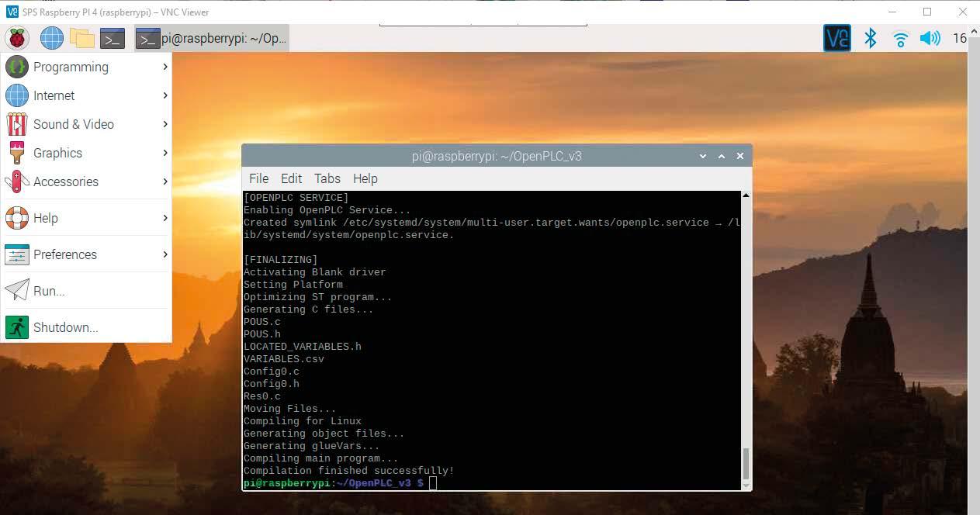Image resolution: width=980 pixels, height=515 pixels.
Task: Launch a new terminal from the taskbar
Action: [x=113, y=38]
